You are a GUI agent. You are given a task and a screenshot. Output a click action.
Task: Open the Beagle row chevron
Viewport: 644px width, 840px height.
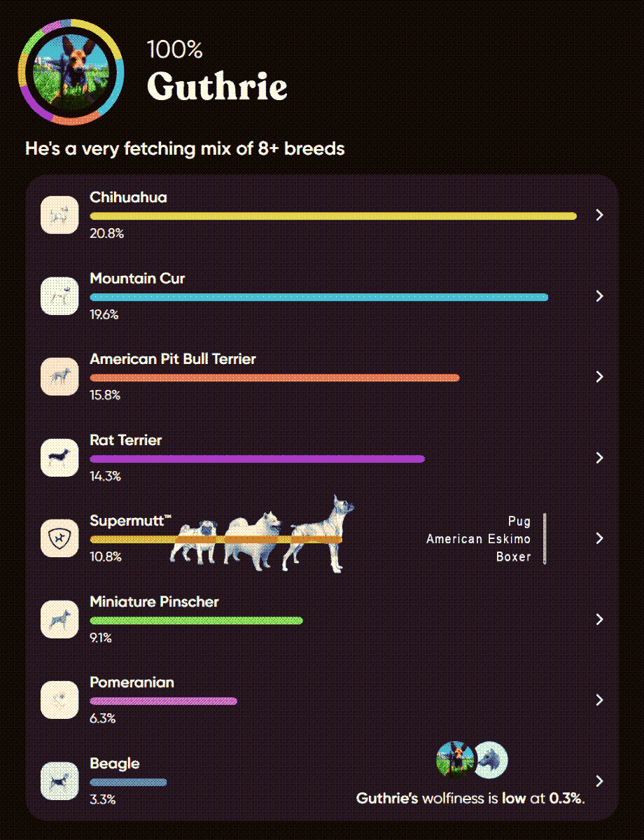tap(599, 781)
